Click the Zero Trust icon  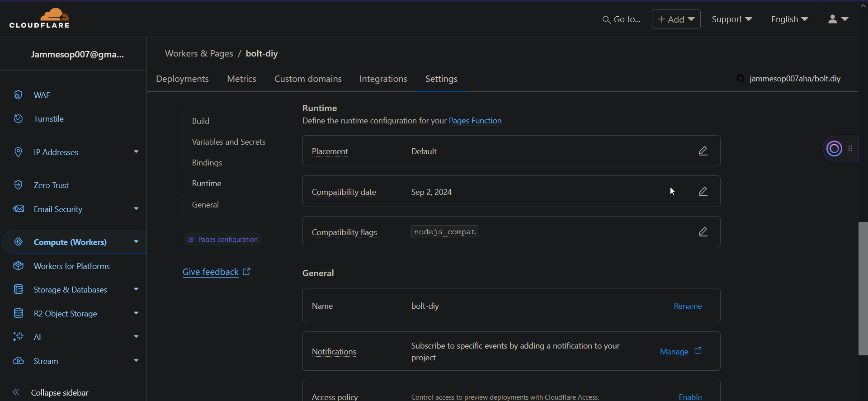(x=18, y=185)
